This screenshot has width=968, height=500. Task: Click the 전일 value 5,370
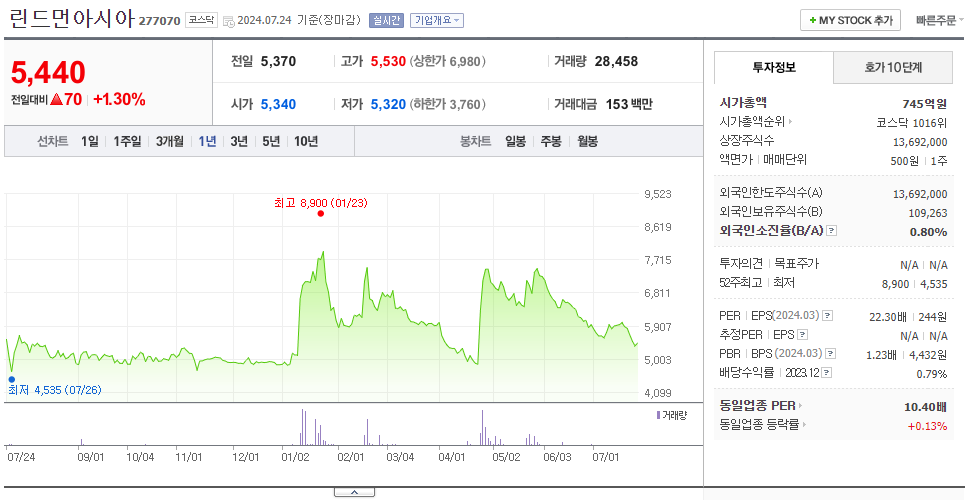(278, 62)
